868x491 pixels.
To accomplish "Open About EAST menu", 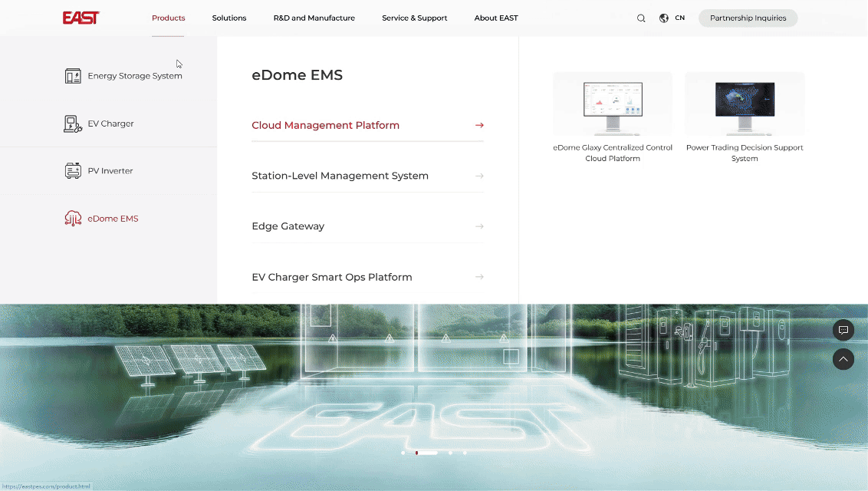I will 496,18.
